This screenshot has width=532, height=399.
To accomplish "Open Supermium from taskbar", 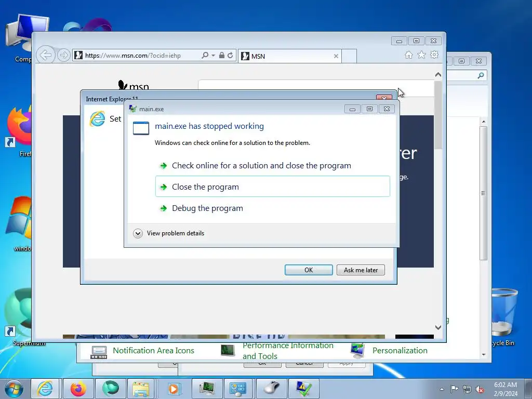I will [111, 389].
